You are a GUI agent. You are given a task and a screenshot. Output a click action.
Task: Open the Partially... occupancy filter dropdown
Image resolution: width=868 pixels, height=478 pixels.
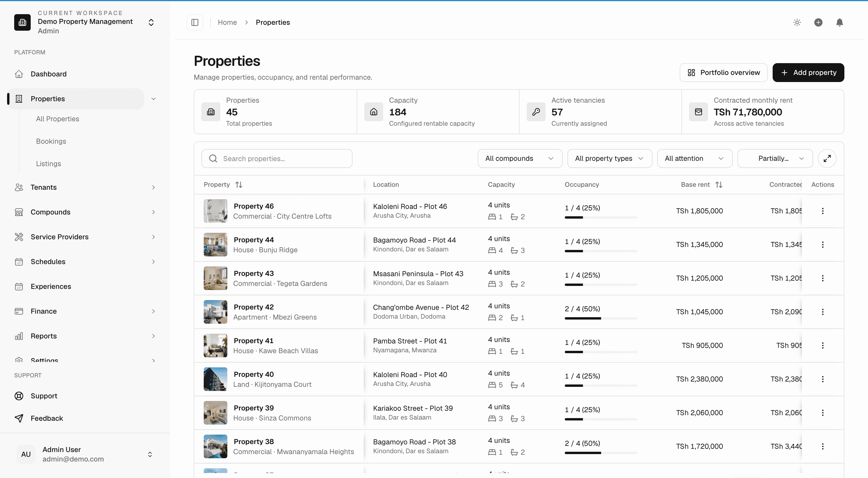pyautogui.click(x=775, y=158)
